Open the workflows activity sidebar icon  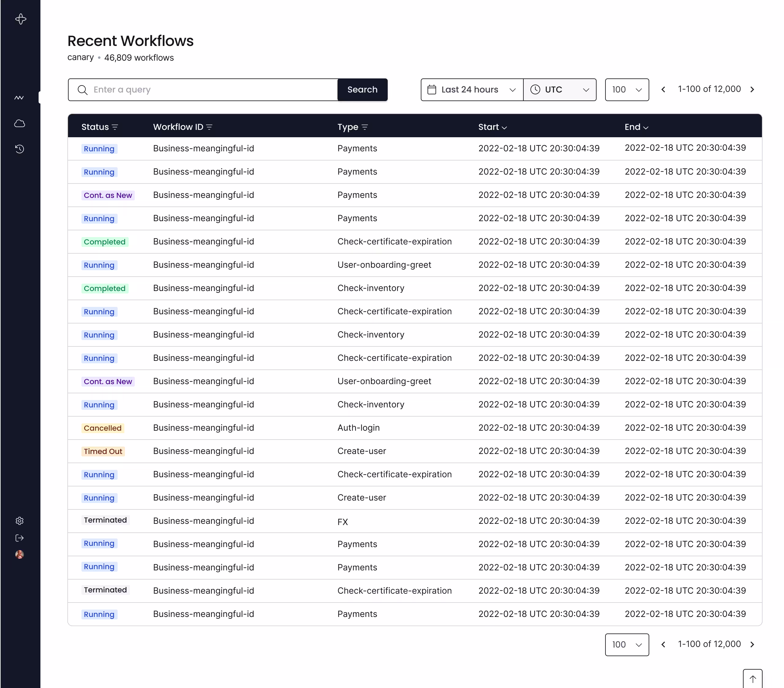click(19, 98)
